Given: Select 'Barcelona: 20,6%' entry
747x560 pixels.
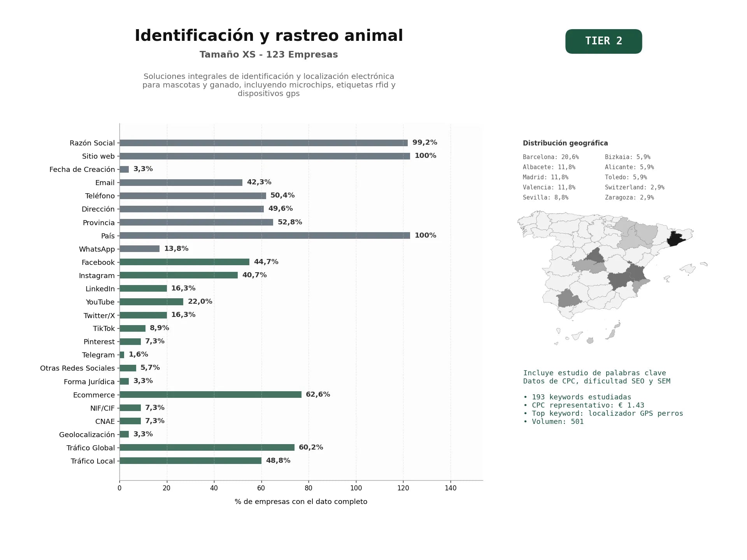Looking at the screenshot, I should pyautogui.click(x=551, y=157).
